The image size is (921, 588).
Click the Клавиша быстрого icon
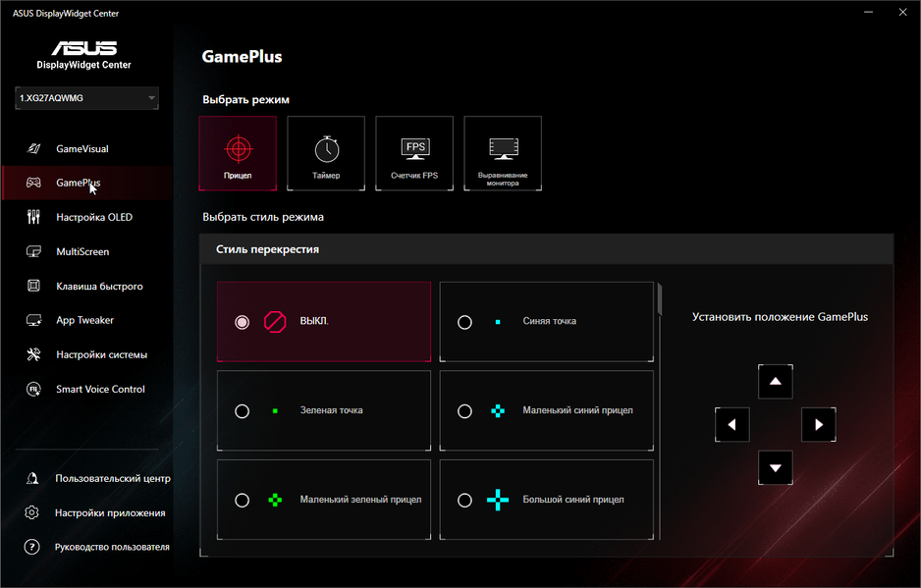(33, 286)
